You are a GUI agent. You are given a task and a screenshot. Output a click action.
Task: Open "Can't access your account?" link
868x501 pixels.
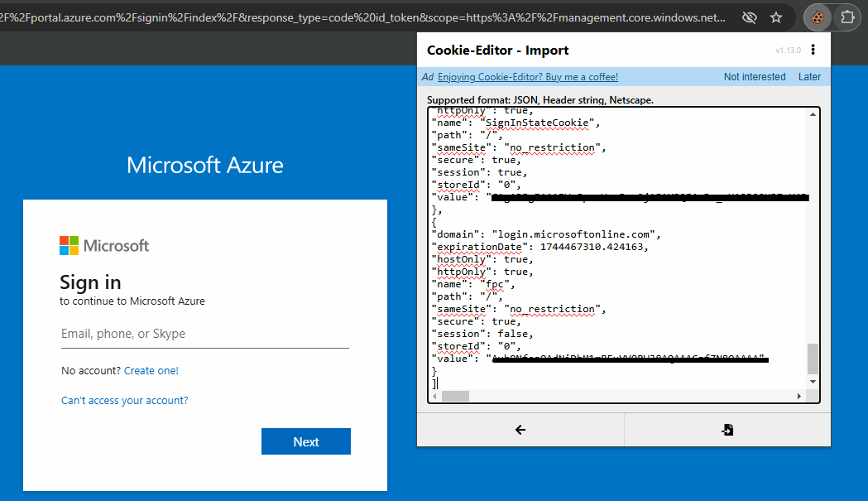[x=124, y=400]
